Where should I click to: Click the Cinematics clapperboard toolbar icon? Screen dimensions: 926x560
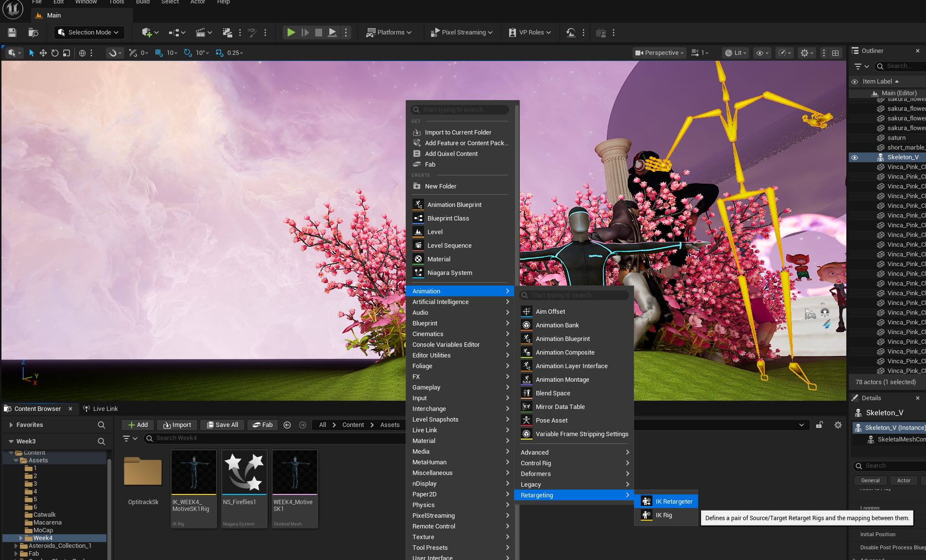click(200, 33)
